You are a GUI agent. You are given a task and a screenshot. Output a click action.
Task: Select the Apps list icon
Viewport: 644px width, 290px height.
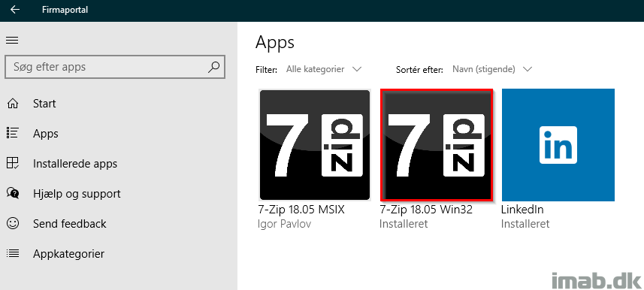click(x=13, y=133)
